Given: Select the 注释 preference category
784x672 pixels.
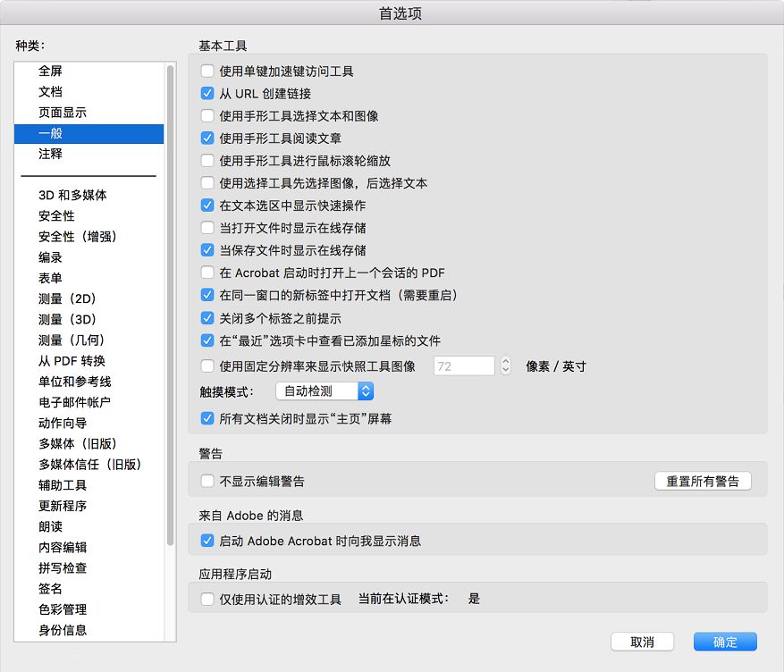Looking at the screenshot, I should pyautogui.click(x=49, y=154).
